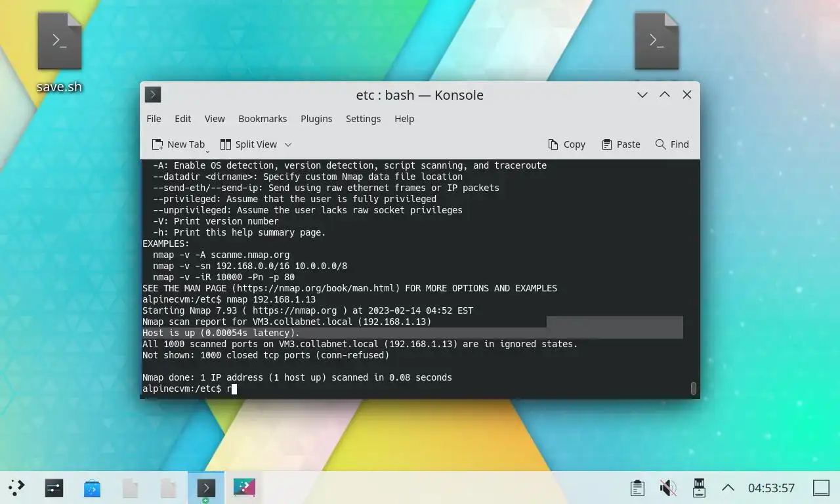840x504 pixels.
Task: Open the removable devices tray icon
Action: (x=699, y=488)
